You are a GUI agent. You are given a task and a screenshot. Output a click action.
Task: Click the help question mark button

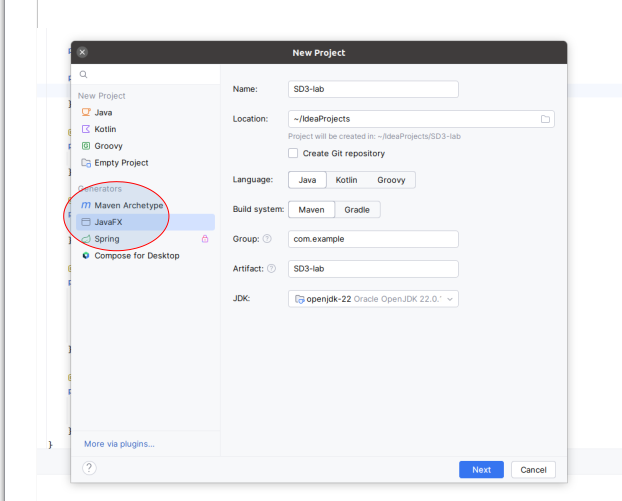(89, 468)
